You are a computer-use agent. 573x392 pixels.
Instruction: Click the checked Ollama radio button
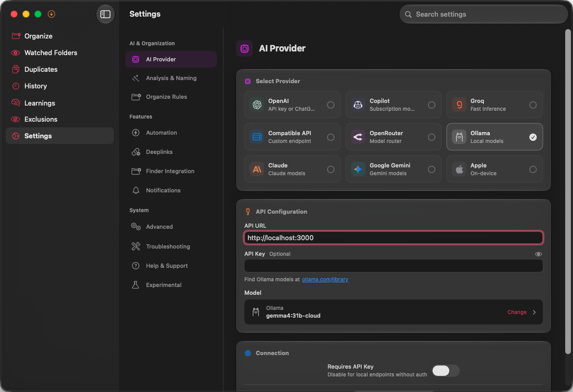pyautogui.click(x=533, y=137)
